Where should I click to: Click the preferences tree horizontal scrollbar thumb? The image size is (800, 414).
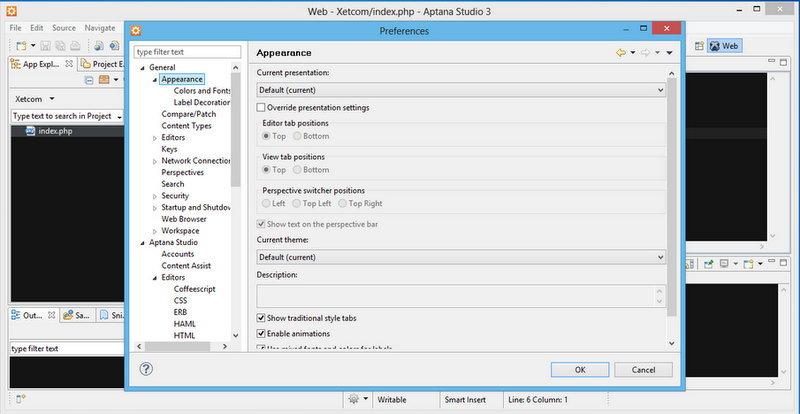click(x=177, y=346)
